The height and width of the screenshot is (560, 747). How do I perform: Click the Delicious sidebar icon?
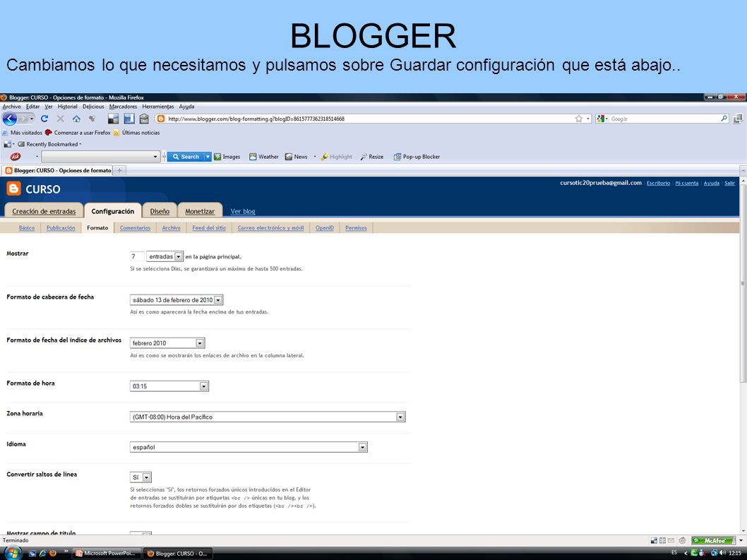(129, 119)
